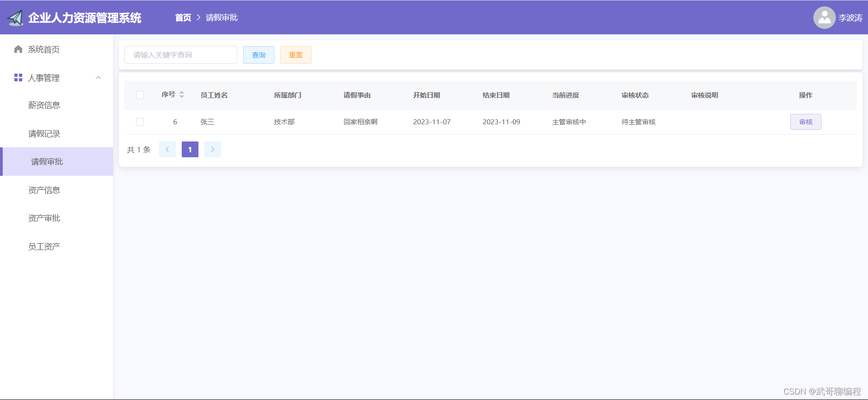Click 当前进度 column header
This screenshot has width=868, height=400.
566,95
